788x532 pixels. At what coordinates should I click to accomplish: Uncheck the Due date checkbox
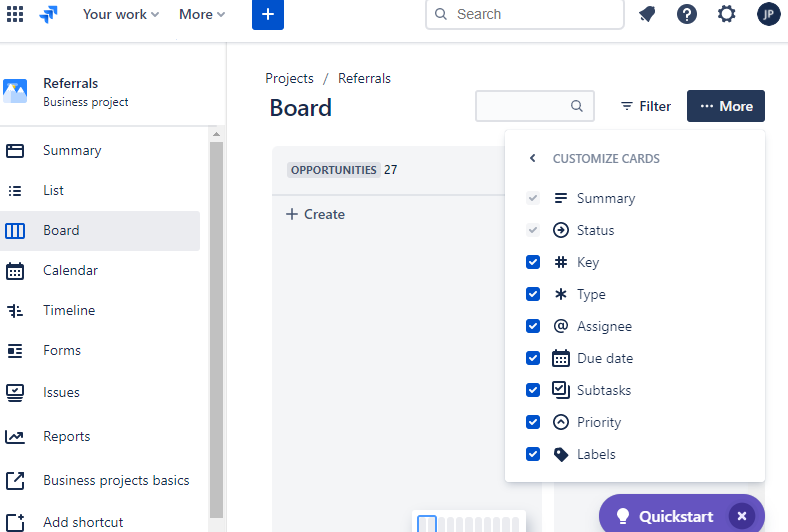[x=533, y=358]
